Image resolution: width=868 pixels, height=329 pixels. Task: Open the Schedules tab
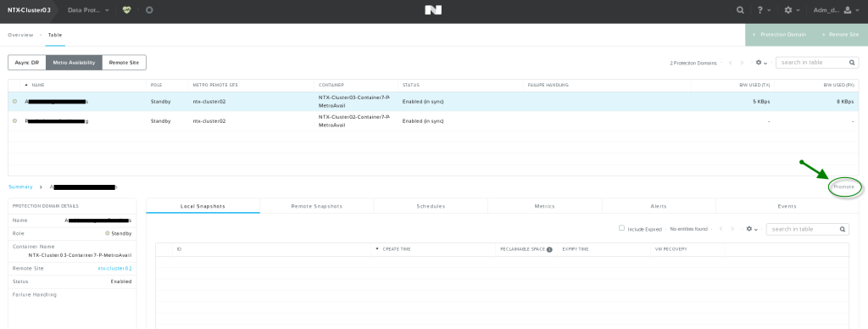click(431, 206)
